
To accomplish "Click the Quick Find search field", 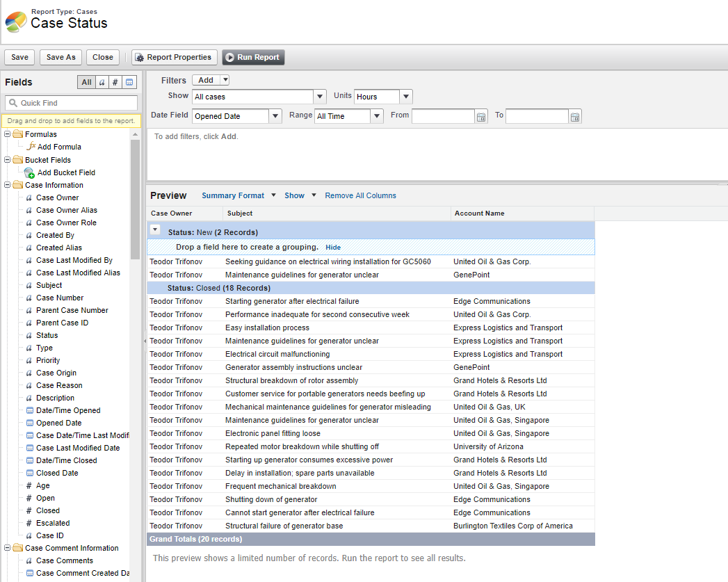I will (76, 103).
